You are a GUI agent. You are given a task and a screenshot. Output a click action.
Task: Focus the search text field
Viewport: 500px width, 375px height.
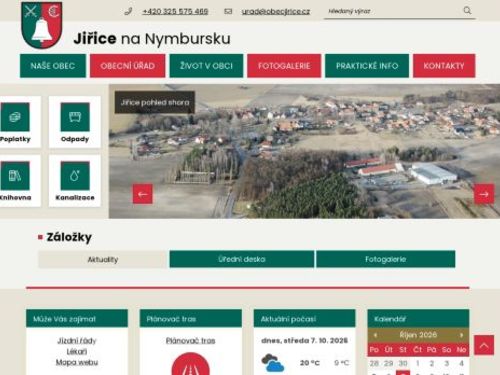pyautogui.click(x=392, y=11)
